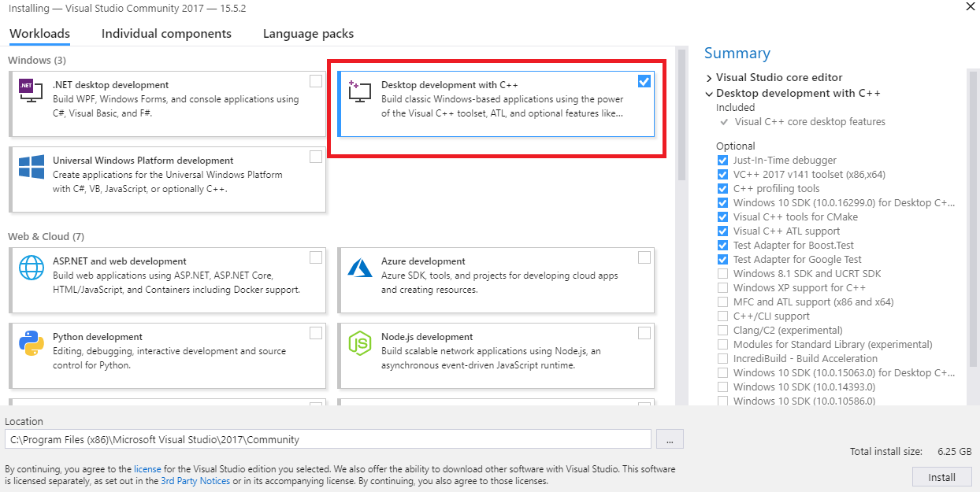
Task: Click the ASP.NET globe icon
Action: (32, 268)
